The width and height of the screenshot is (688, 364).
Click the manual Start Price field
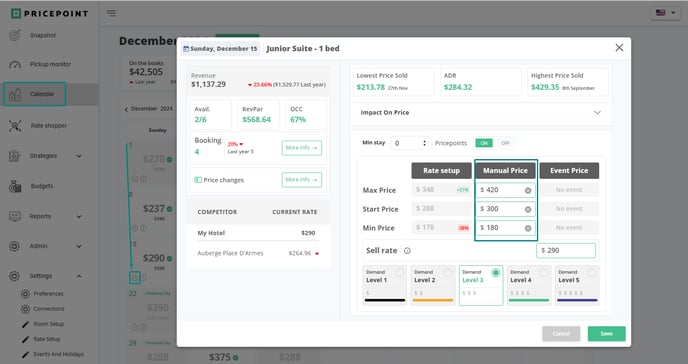click(505, 209)
